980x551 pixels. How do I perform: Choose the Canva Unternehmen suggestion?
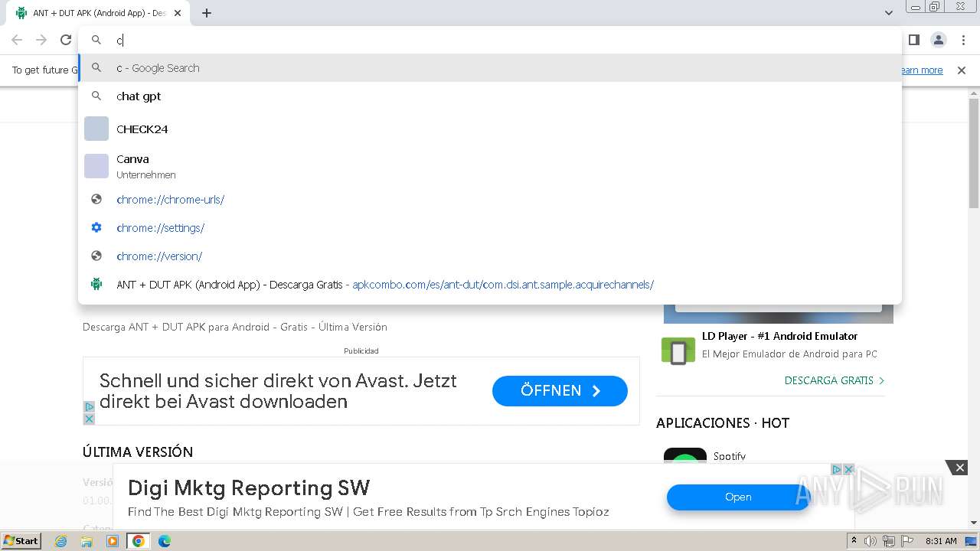[x=490, y=166]
